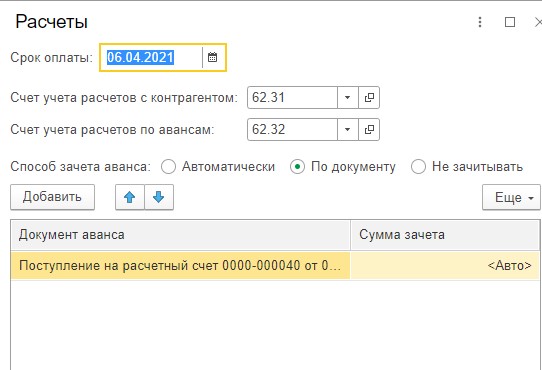Image resolution: width=542 pixels, height=370 pixels.
Task: Click the account field showing 62.31
Action: [x=292, y=98]
